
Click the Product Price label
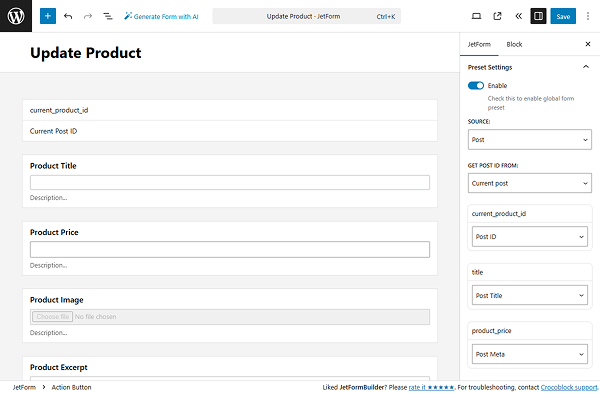coord(54,232)
